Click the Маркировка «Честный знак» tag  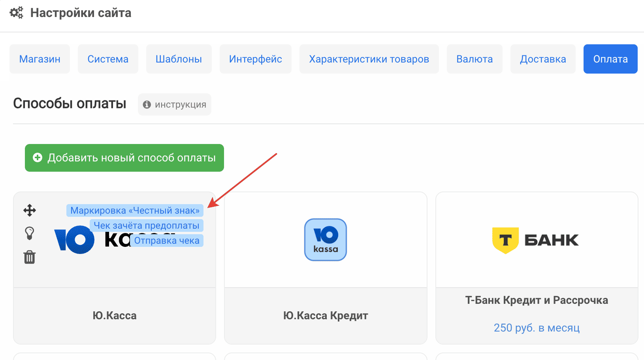pos(135,210)
